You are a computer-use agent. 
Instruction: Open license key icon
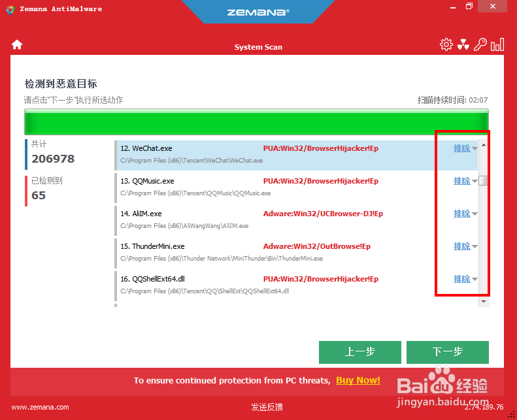[480, 44]
